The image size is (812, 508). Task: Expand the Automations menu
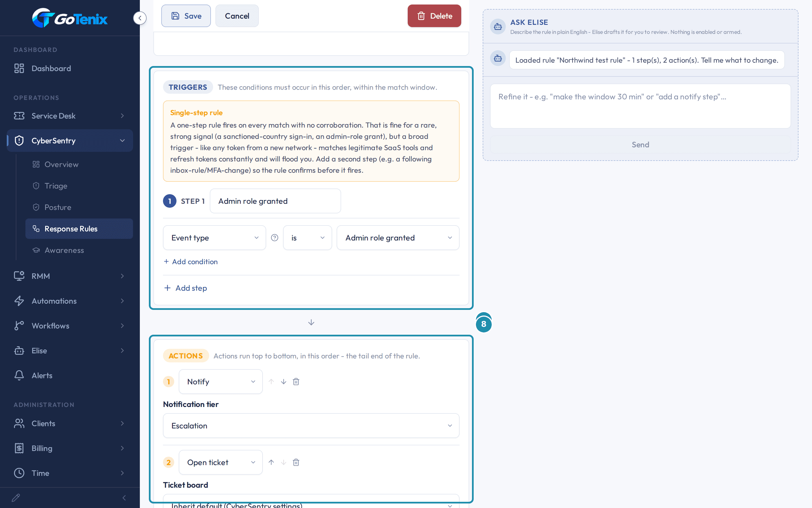(x=70, y=301)
